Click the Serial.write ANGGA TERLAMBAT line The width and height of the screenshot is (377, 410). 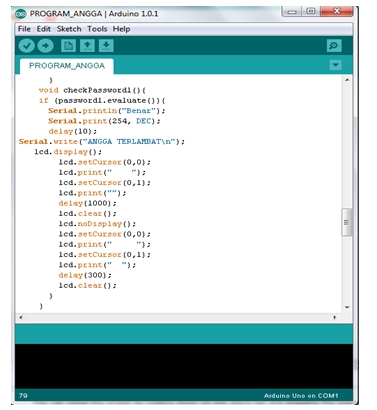click(102, 142)
